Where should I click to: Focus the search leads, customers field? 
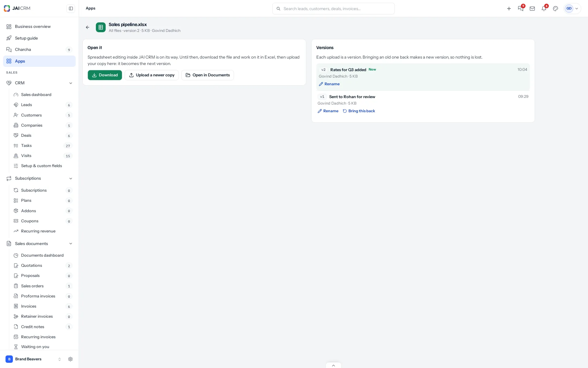(x=333, y=9)
